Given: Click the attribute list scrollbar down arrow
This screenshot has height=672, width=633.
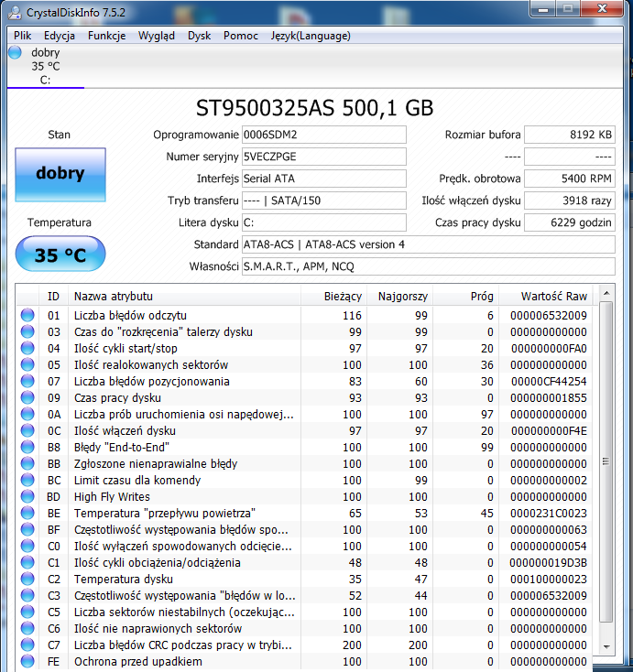Looking at the screenshot, I should point(606,646).
